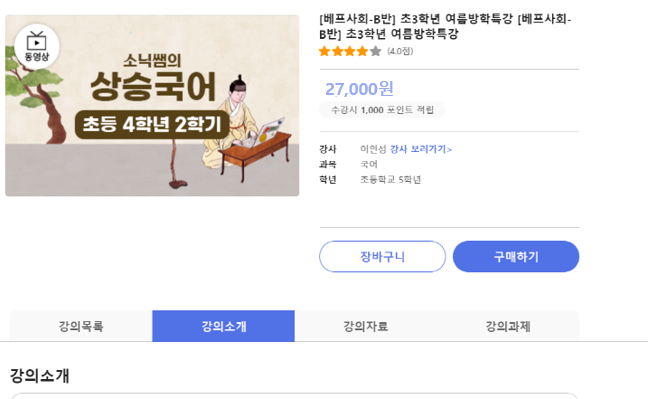
Task: Click the gray fifth rating star
Action: coord(376,51)
